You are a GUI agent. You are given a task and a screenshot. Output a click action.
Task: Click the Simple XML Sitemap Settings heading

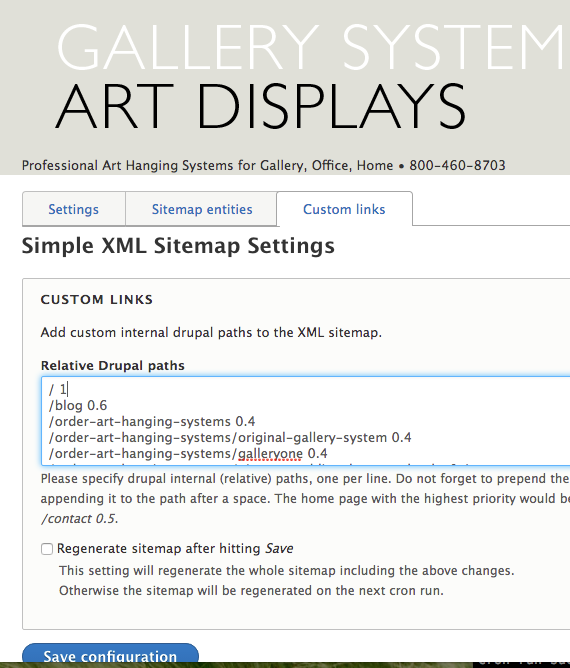point(178,246)
